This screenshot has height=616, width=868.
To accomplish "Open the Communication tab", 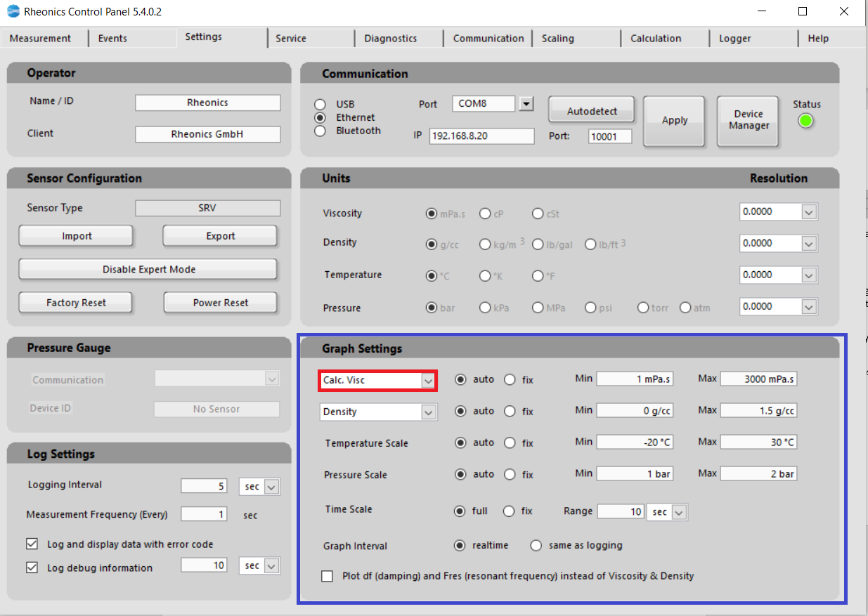I will click(x=488, y=39).
